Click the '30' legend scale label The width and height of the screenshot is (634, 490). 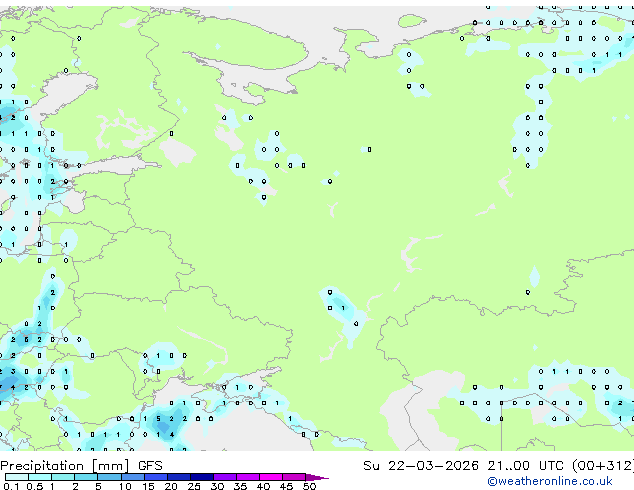coord(217,486)
